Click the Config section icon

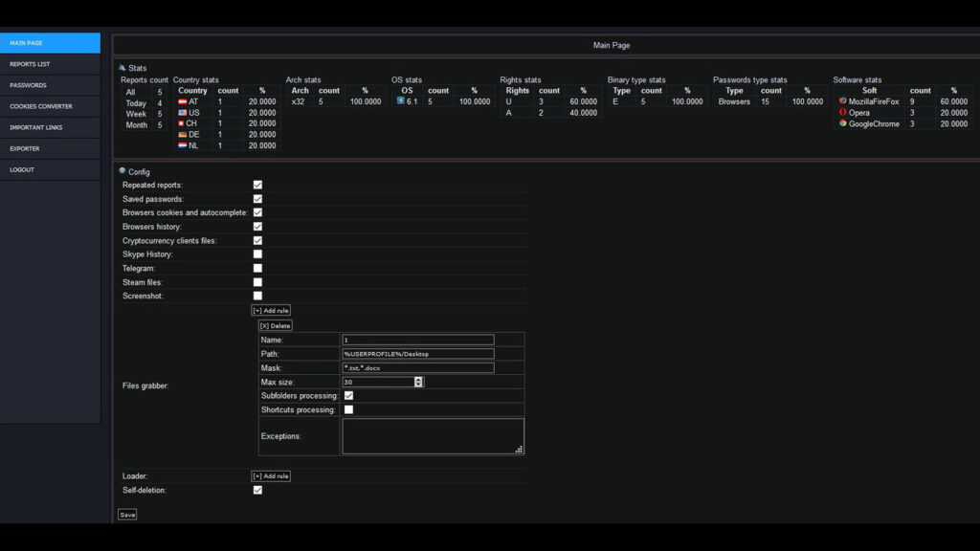122,170
